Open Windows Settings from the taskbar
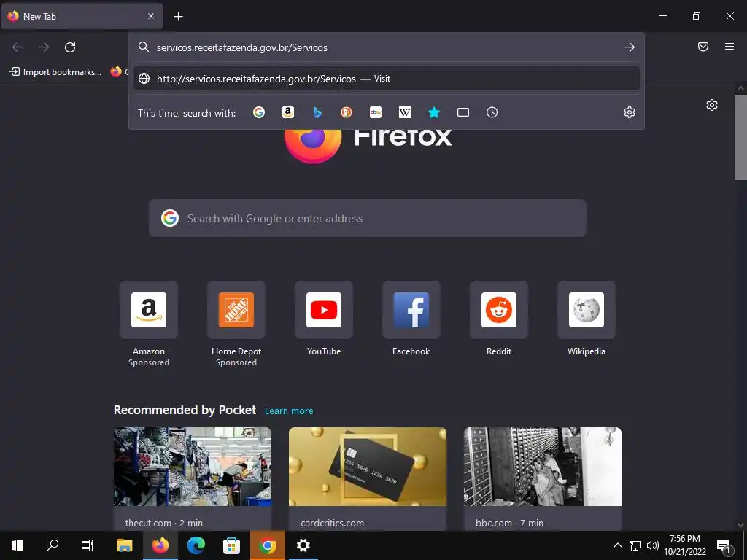Image resolution: width=747 pixels, height=560 pixels. [303, 545]
